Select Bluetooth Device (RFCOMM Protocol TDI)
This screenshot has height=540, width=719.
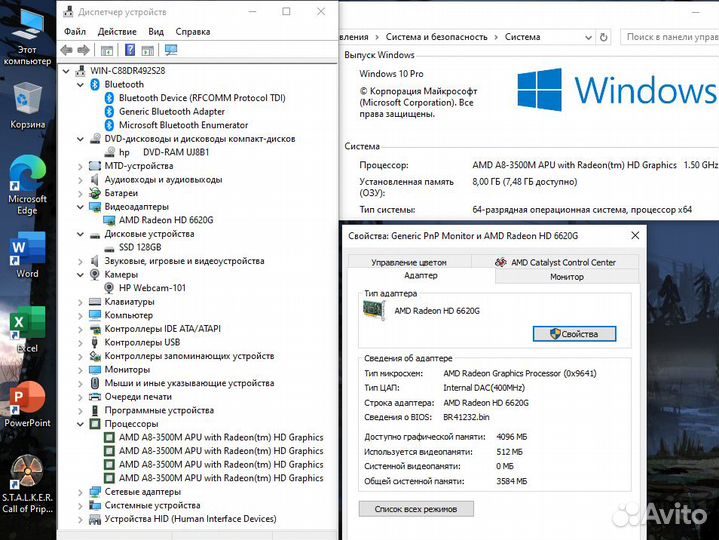tap(202, 98)
